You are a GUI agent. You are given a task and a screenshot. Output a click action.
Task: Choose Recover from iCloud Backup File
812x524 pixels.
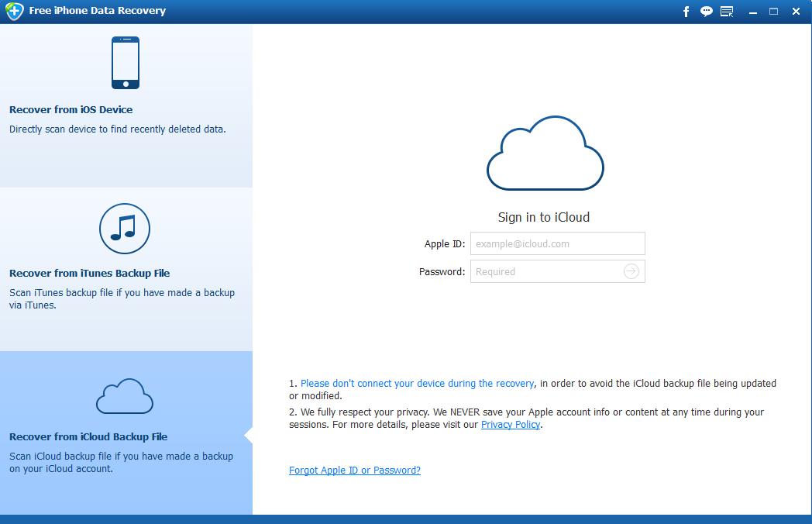pyautogui.click(x=88, y=437)
